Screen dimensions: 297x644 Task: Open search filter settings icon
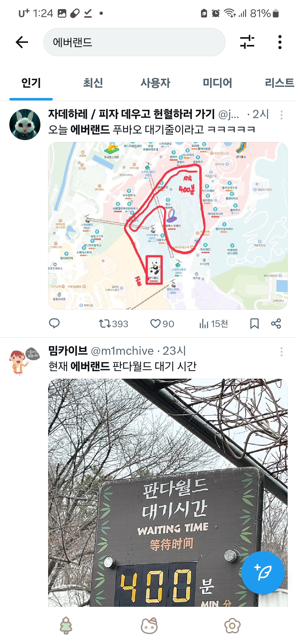pyautogui.click(x=247, y=42)
